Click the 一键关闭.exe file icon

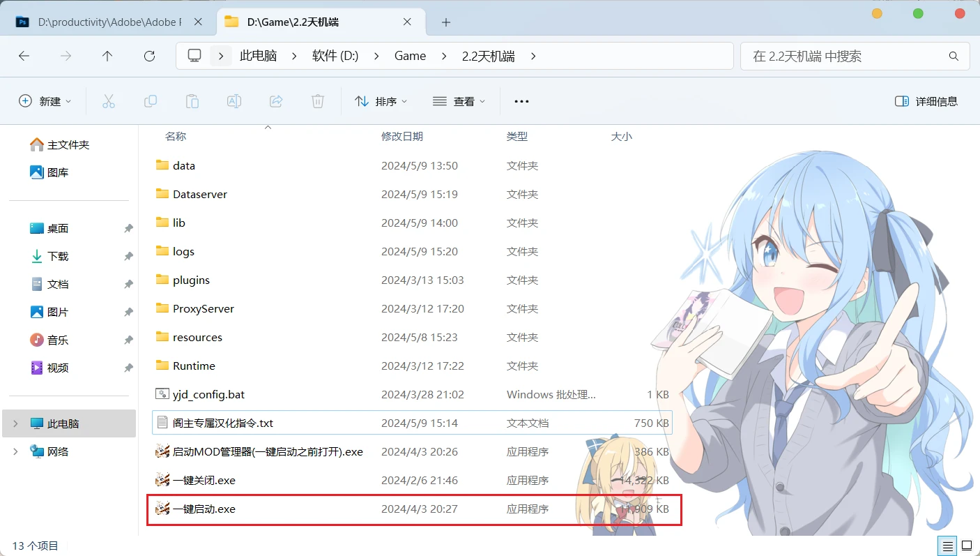click(x=162, y=480)
